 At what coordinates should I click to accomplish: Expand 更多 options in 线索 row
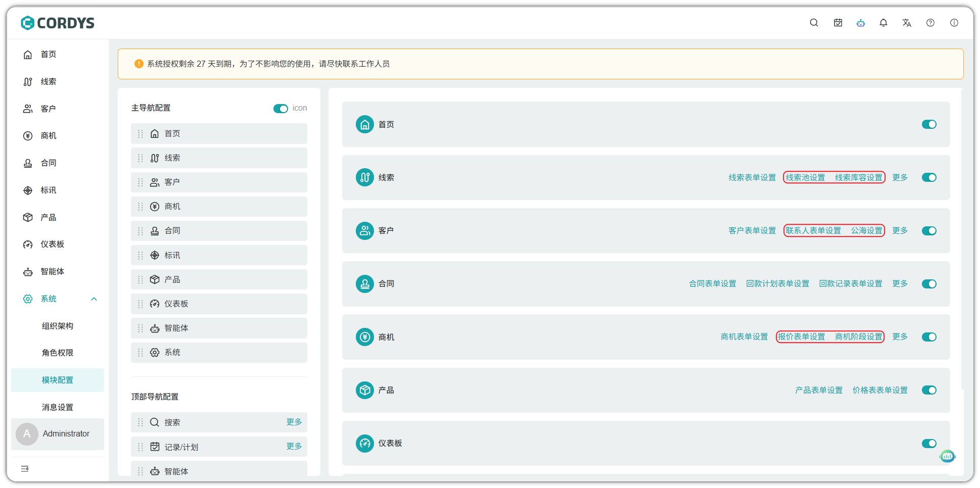coord(900,177)
